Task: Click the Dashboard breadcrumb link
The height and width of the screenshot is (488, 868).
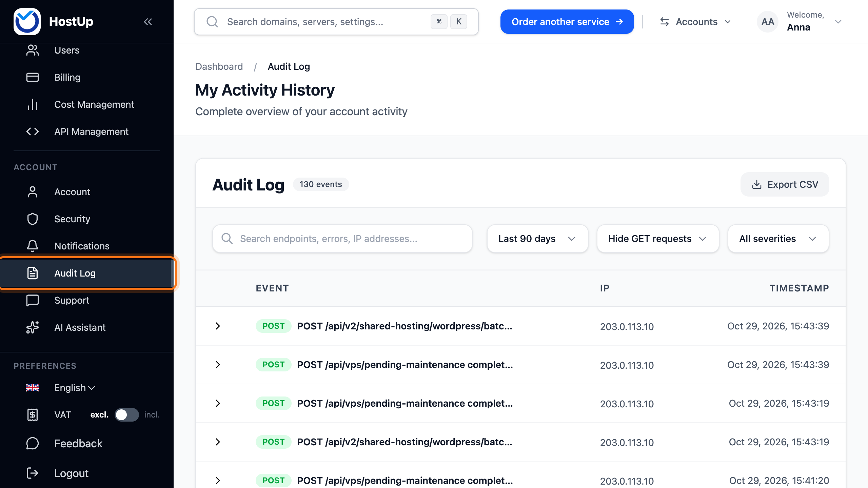Action: pos(219,66)
